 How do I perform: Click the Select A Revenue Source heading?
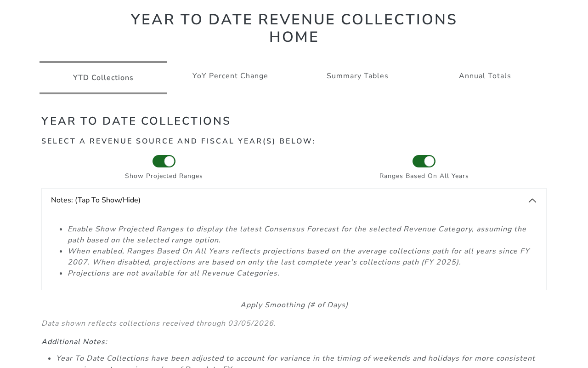(178, 141)
